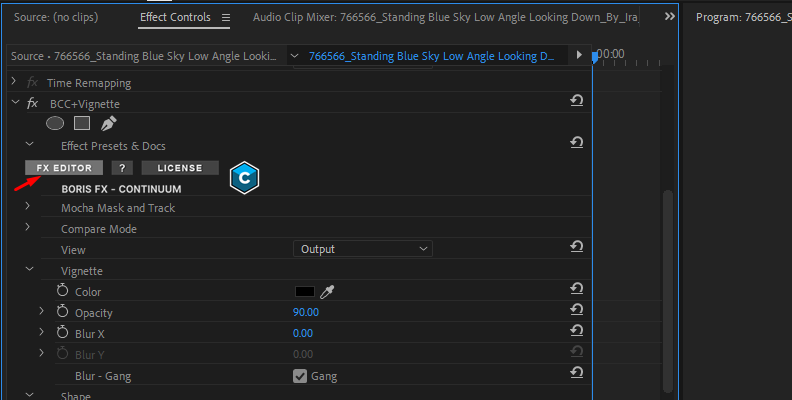Viewport: 792px width, 400px height.
Task: Click the ? help button
Action: (x=122, y=168)
